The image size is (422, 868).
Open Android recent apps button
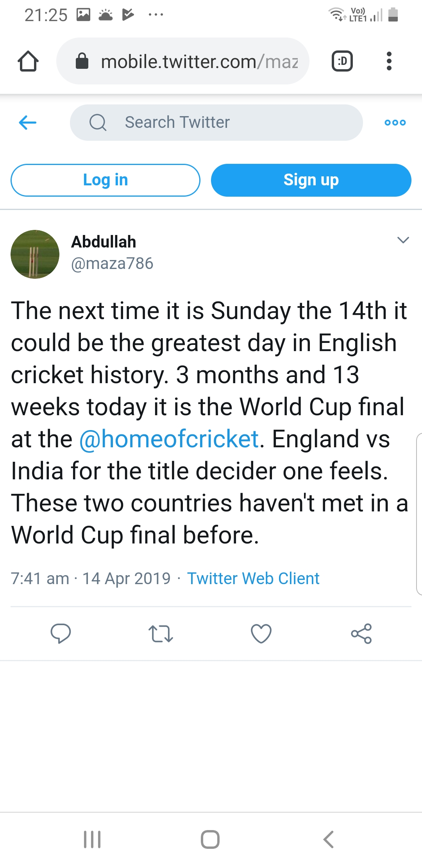[93, 839]
